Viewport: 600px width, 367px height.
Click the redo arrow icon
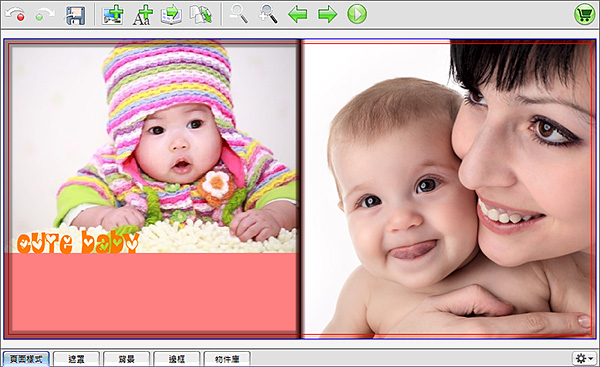(44, 15)
